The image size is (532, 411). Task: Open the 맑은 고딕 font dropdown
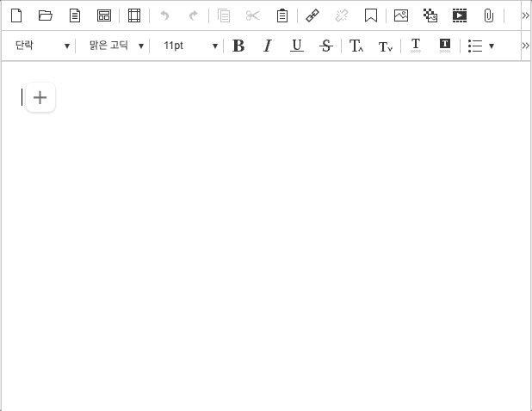(116, 46)
